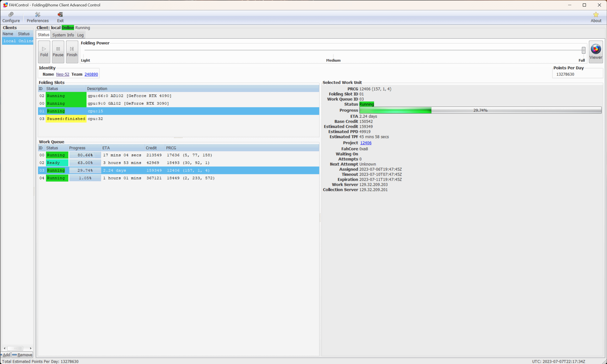Open the team 240890 link
Image resolution: width=607 pixels, height=364 pixels.
91,74
